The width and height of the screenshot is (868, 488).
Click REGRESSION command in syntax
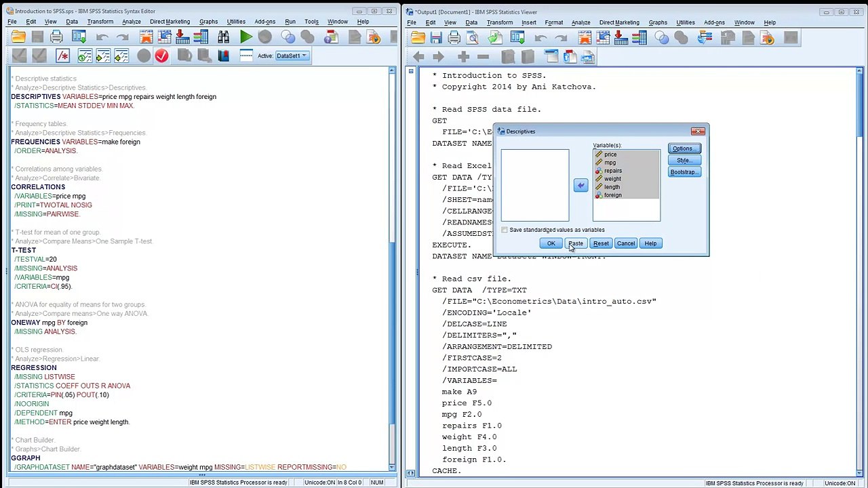[34, 368]
